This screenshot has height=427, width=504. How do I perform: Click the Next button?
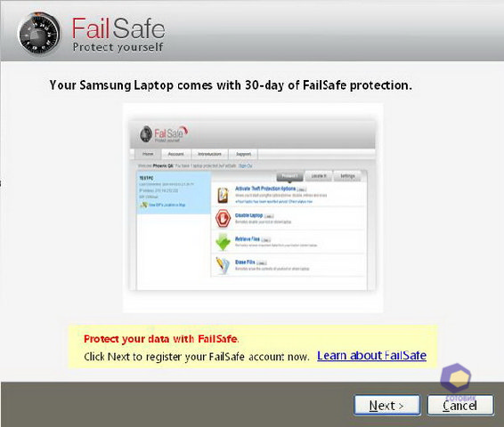pyautogui.click(x=387, y=406)
